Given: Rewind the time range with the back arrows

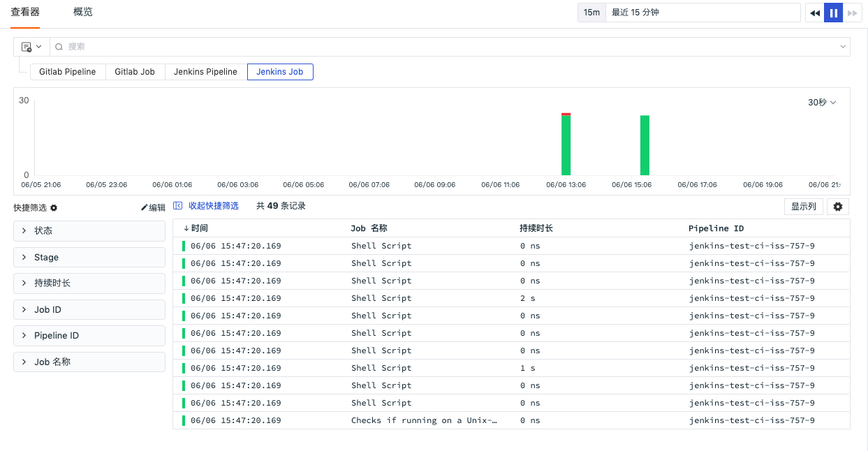Looking at the screenshot, I should point(815,13).
